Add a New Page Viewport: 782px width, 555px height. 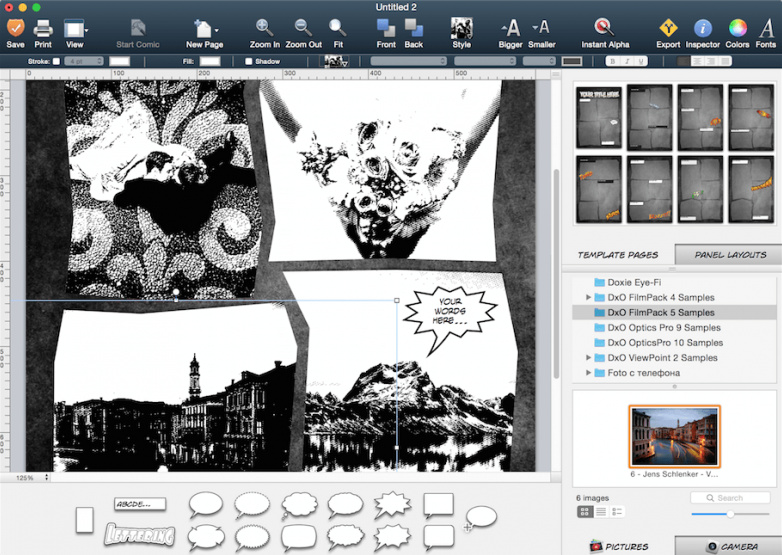pos(204,27)
